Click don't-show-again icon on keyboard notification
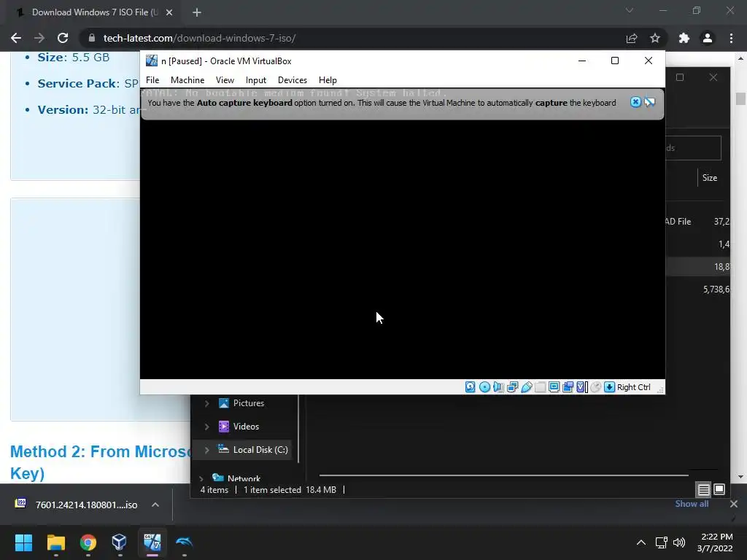Image resolution: width=747 pixels, height=560 pixels. tap(650, 102)
